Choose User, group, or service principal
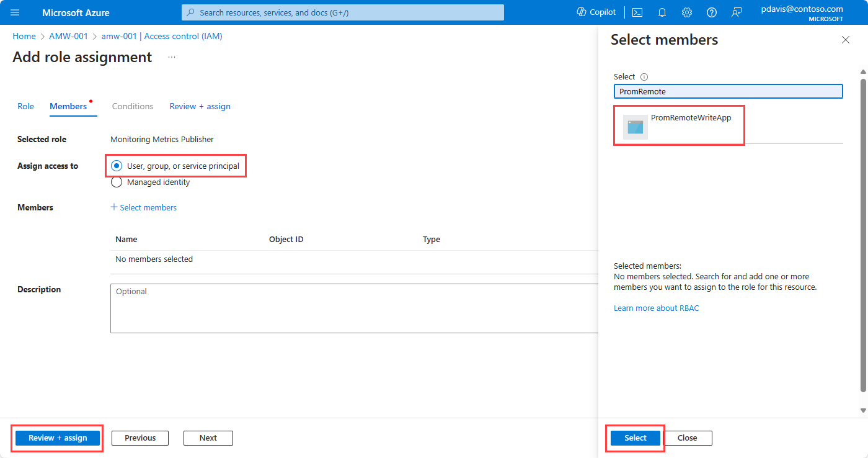Viewport: 868px width, 458px height. [x=175, y=166]
